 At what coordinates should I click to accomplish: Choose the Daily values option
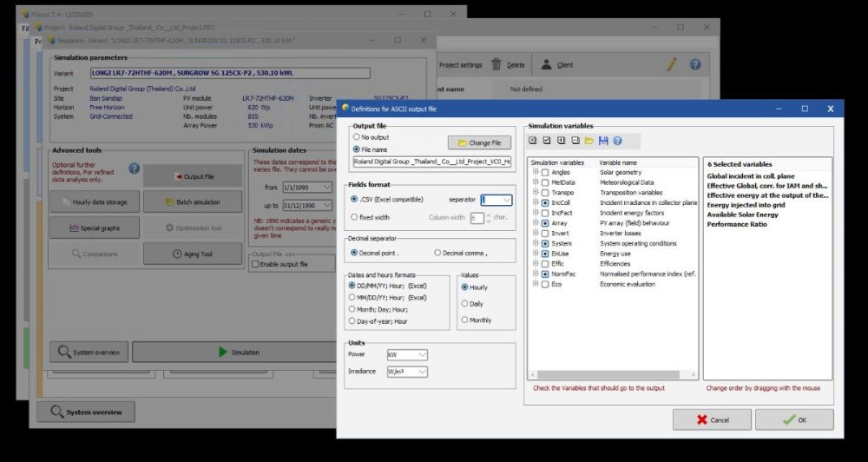coord(465,303)
